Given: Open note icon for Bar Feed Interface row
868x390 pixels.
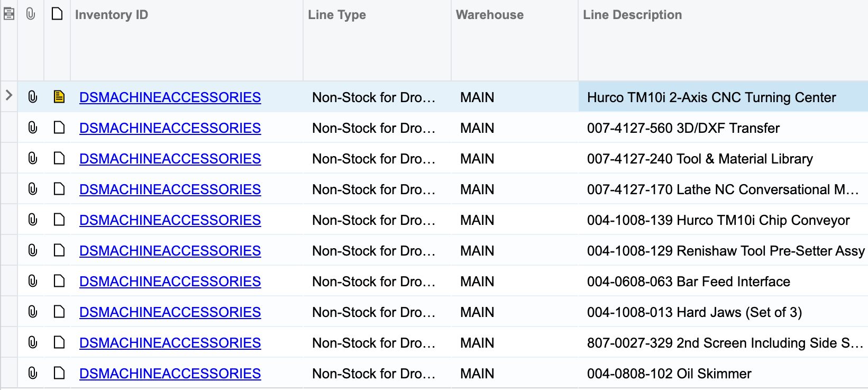Looking at the screenshot, I should 59,281.
